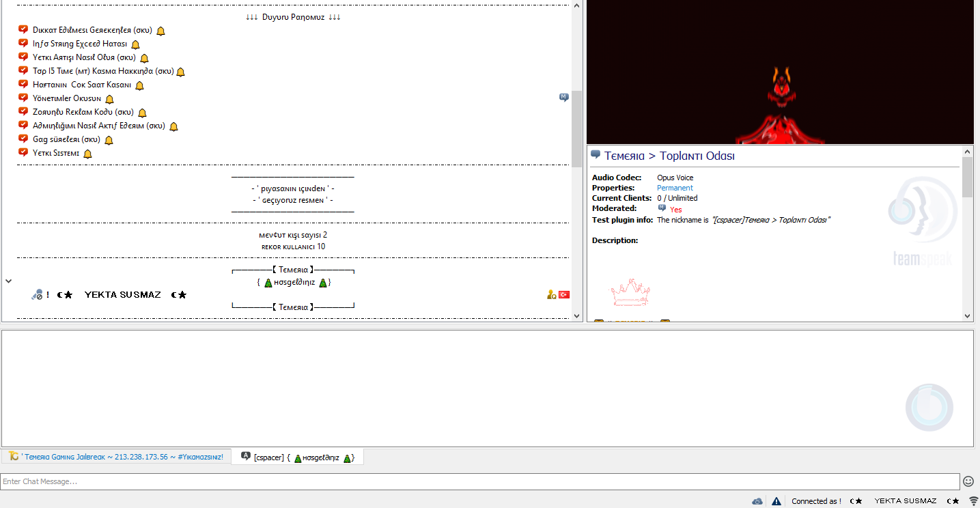
Task: Click the red demon banner image
Action: tap(781, 72)
